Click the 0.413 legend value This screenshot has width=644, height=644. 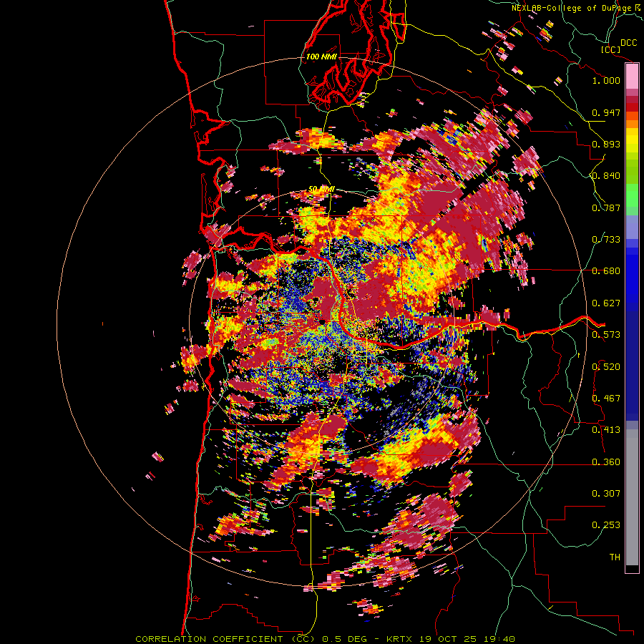606,430
